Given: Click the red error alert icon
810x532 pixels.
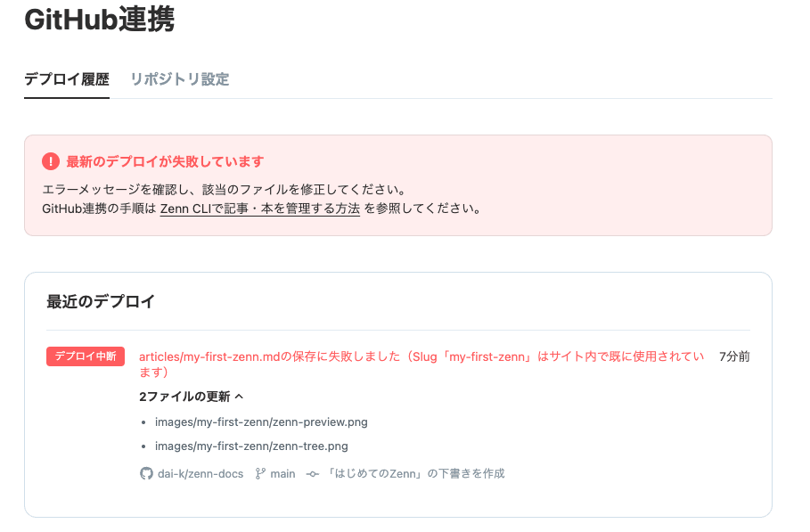Looking at the screenshot, I should click(52, 162).
